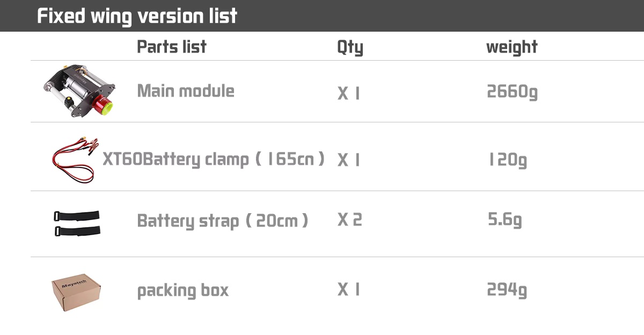The image size is (644, 335).
Task: Open the Mayatech packing box image
Action: [x=76, y=292]
